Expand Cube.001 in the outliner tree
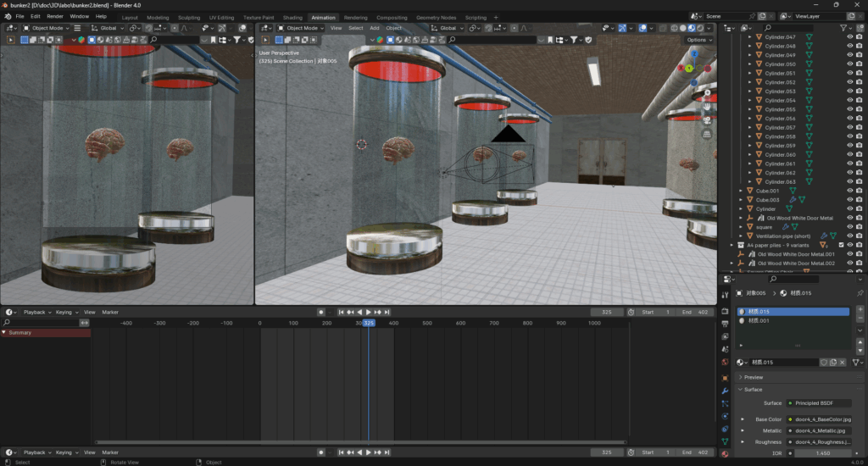This screenshot has width=868, height=466. point(740,191)
